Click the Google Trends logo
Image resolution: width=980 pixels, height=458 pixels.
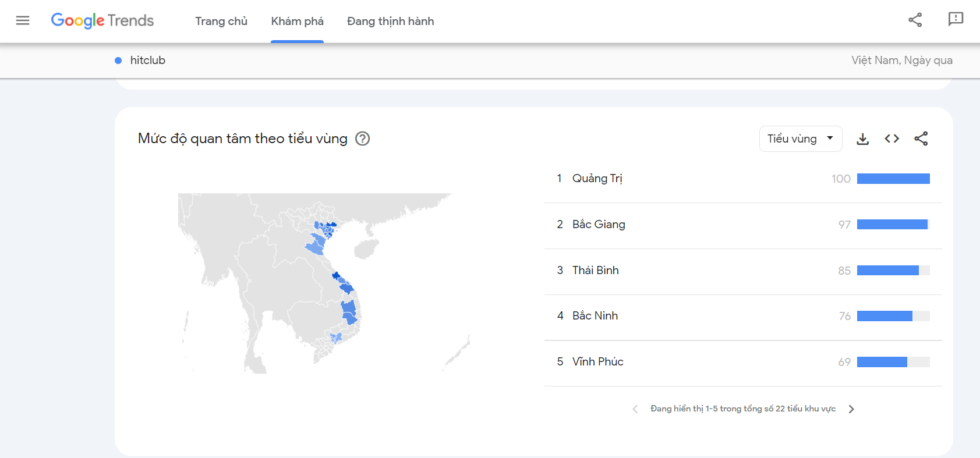[x=102, y=21]
